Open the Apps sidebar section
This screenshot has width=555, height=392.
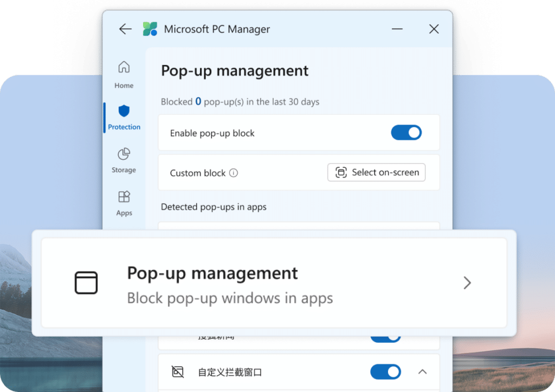point(124,203)
